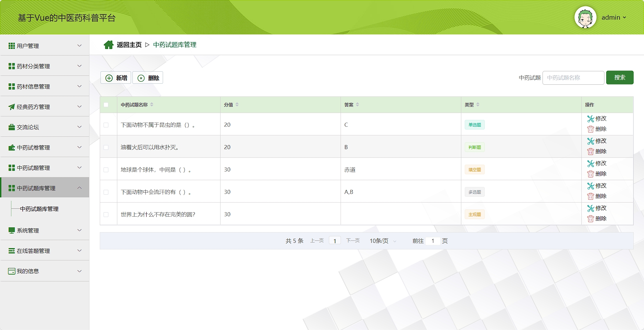Click the green 搜索 button
Image resolution: width=644 pixels, height=330 pixels.
(620, 78)
